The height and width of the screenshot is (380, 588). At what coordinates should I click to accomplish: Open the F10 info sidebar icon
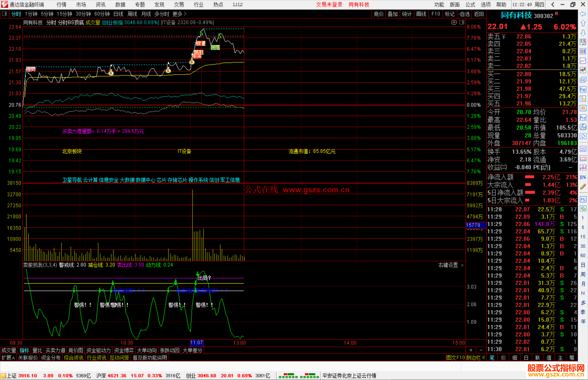[583, 89]
